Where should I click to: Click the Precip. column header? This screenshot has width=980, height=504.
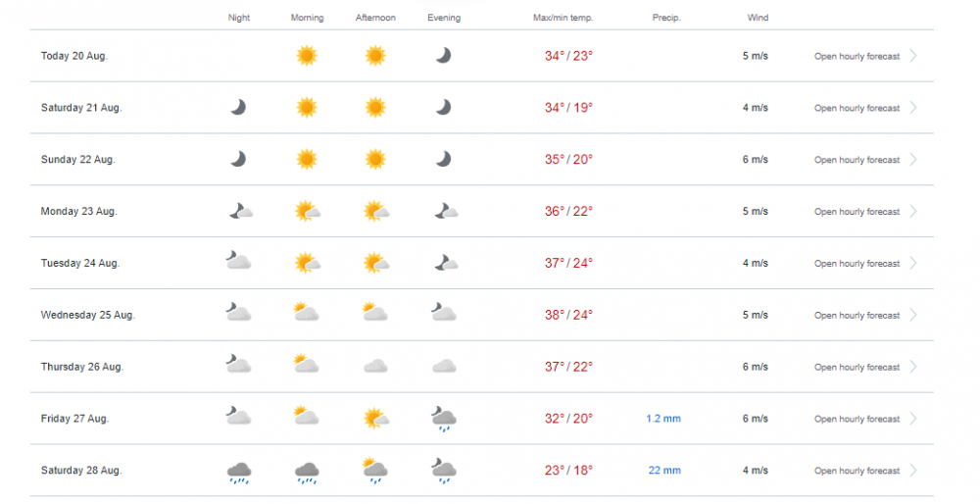click(x=666, y=18)
